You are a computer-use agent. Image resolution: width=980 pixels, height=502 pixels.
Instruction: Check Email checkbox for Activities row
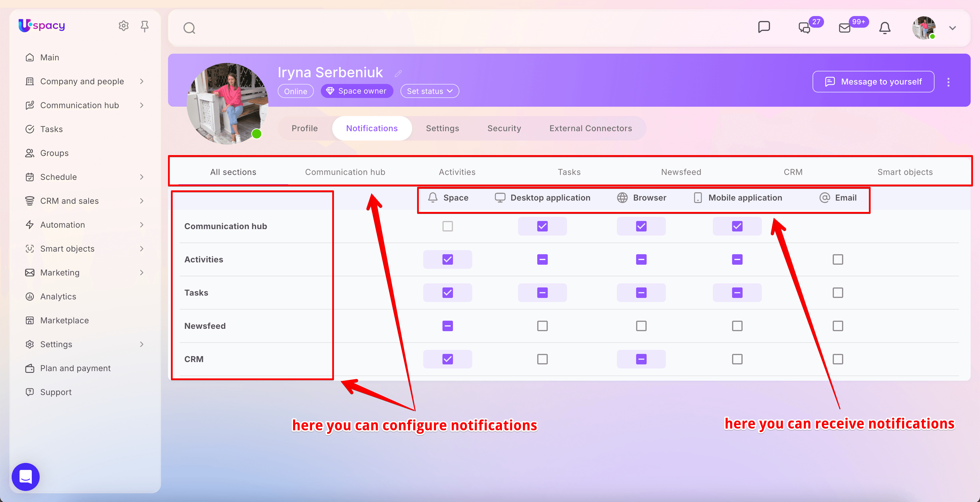pos(838,259)
